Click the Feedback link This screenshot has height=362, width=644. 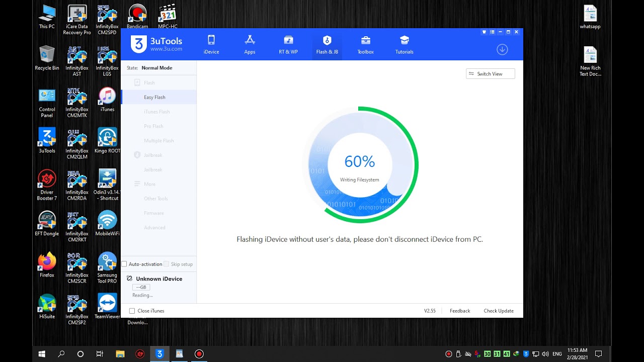coord(460,311)
